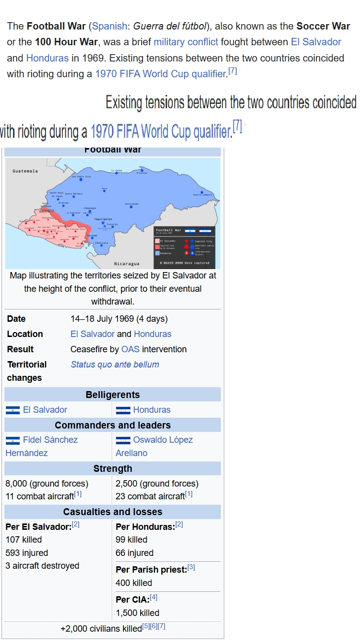Click the 'Territorial changes' label
The height and width of the screenshot is (643, 364).
pos(27,371)
